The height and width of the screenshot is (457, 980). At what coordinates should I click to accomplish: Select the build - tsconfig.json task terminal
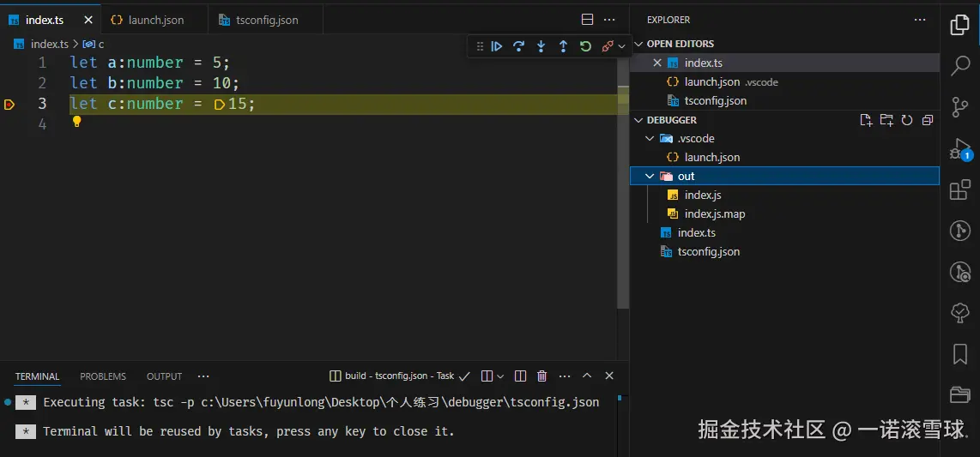tap(399, 376)
